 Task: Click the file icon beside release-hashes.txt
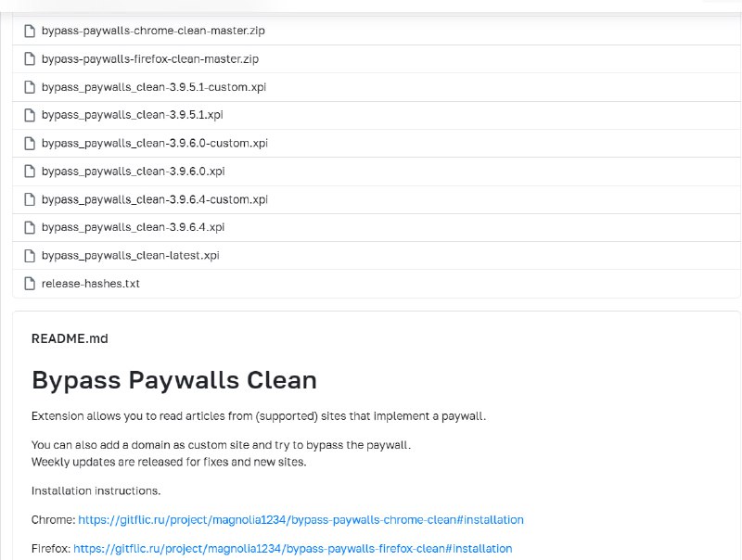coord(29,284)
